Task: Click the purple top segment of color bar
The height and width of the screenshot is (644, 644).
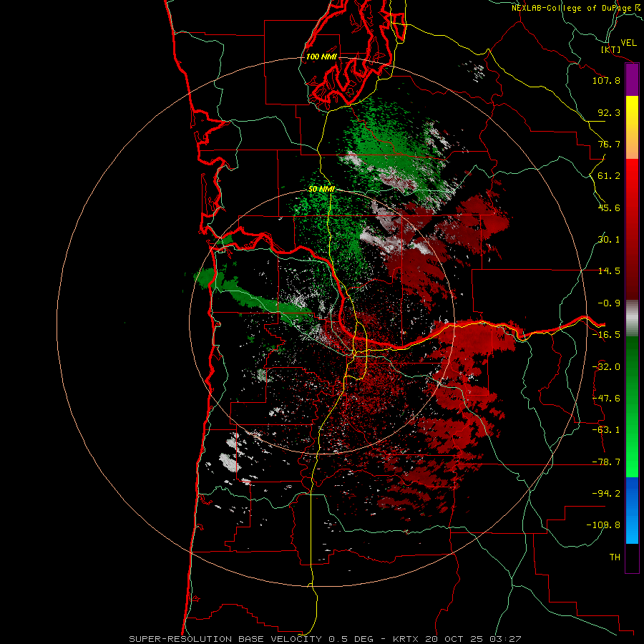Action: coord(632,80)
